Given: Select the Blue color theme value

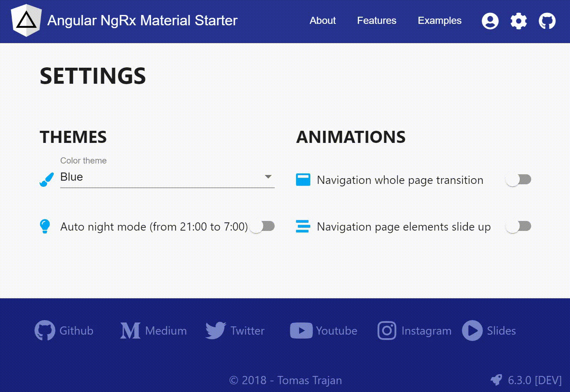Looking at the screenshot, I should click(x=71, y=177).
